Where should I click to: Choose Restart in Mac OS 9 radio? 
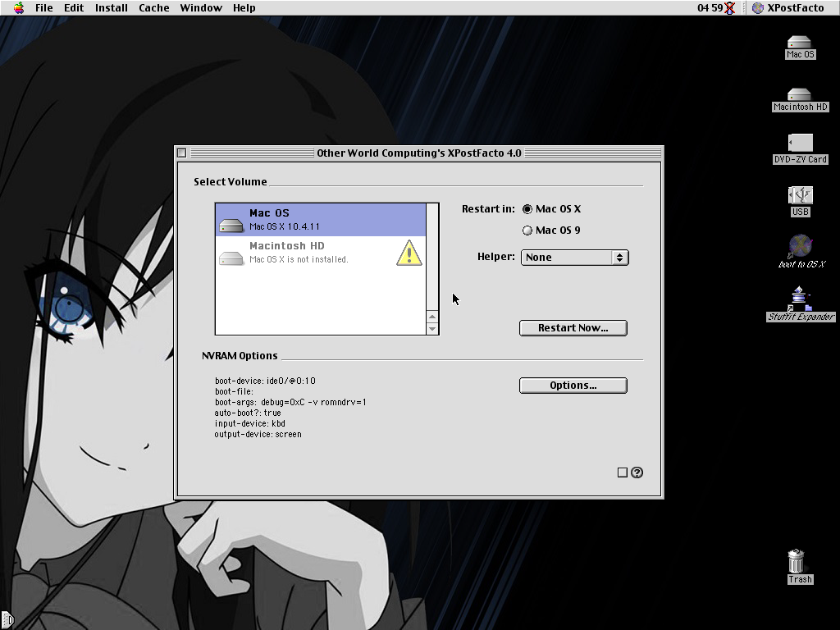tap(551, 231)
